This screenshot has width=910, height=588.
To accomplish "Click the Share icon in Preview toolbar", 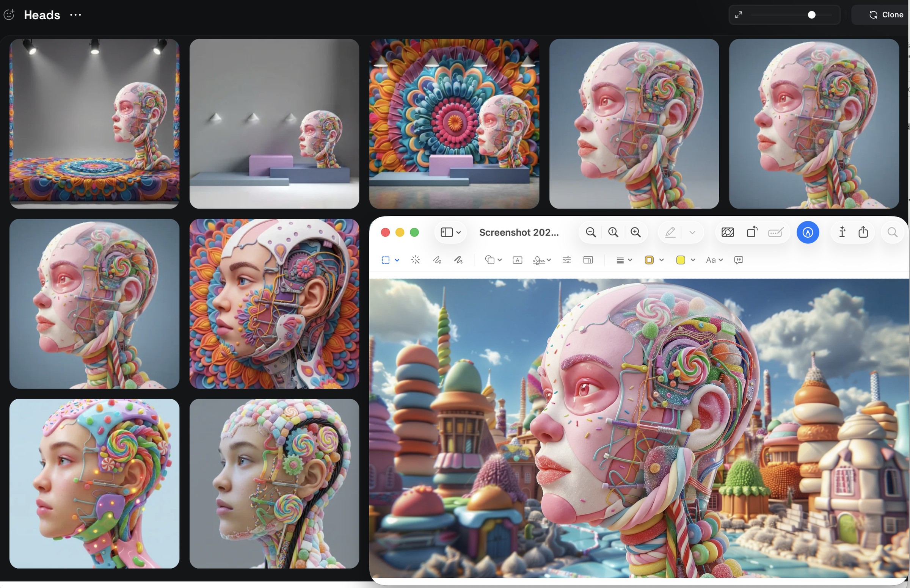I will tap(863, 232).
